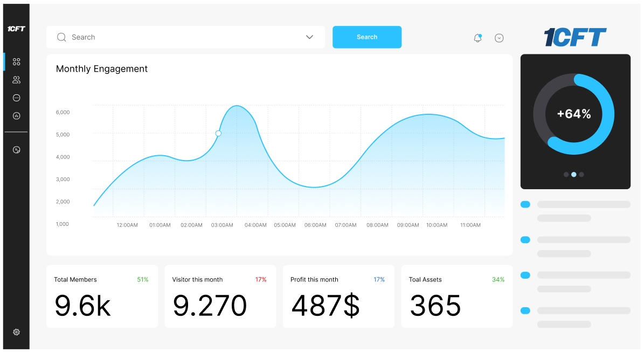This screenshot has height=352, width=644.
Task: Open the Total Members 9.6k card
Action: (102, 296)
